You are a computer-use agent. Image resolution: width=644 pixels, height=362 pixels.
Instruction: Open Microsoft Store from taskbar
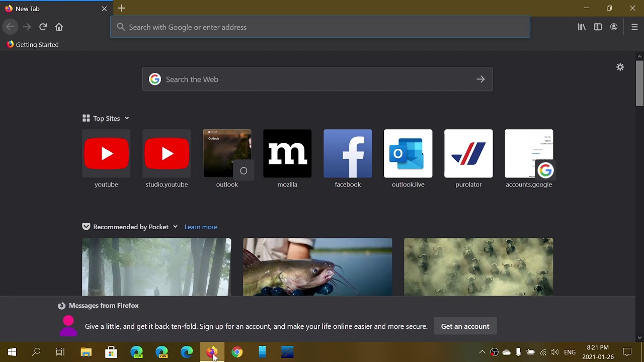(111, 352)
